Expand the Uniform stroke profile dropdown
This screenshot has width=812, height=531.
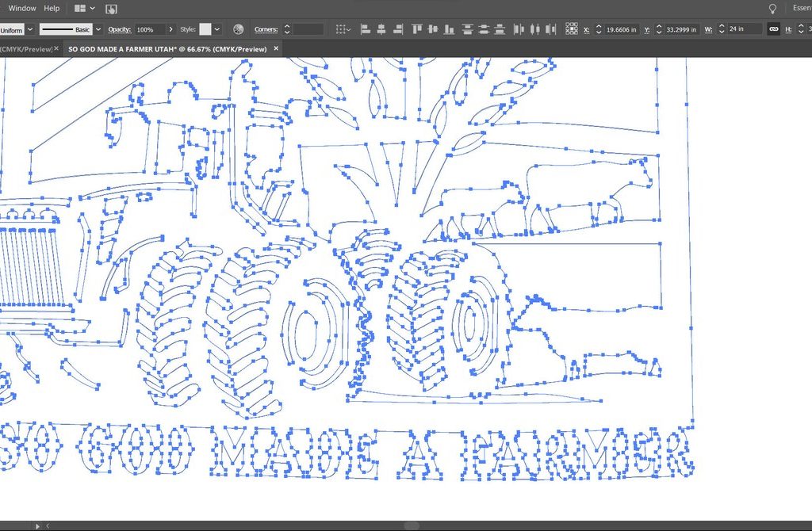point(30,29)
